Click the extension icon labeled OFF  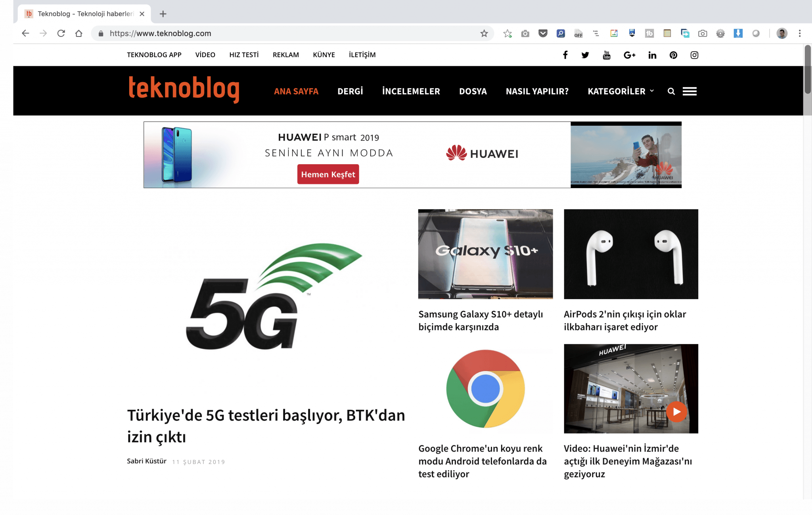coord(578,33)
